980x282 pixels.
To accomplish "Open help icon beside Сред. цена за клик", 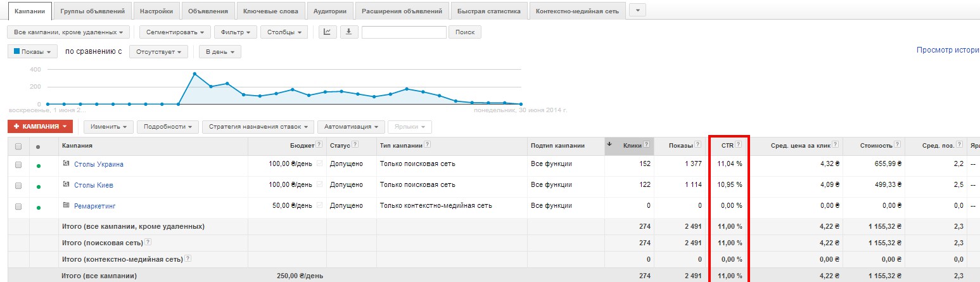I will pyautogui.click(x=836, y=146).
